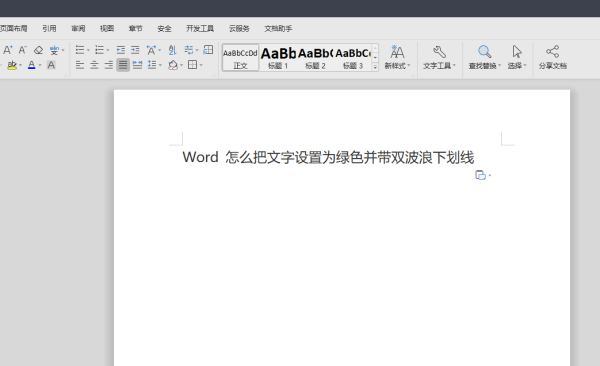This screenshot has height=366, width=600.
Task: Apply the 标题 3 heading style
Action: [353, 58]
